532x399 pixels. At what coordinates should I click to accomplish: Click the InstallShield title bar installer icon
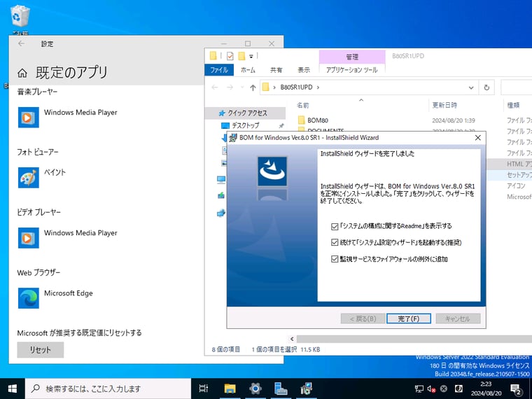click(233, 138)
